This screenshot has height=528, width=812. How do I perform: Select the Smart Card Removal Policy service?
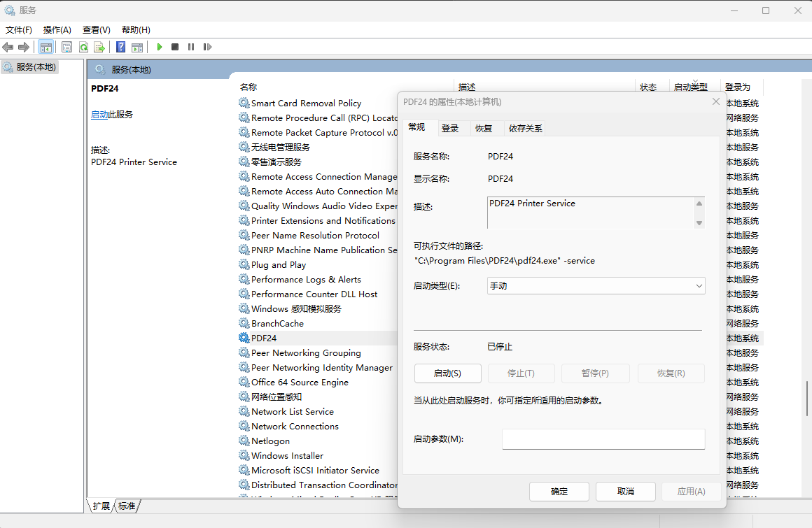point(306,104)
